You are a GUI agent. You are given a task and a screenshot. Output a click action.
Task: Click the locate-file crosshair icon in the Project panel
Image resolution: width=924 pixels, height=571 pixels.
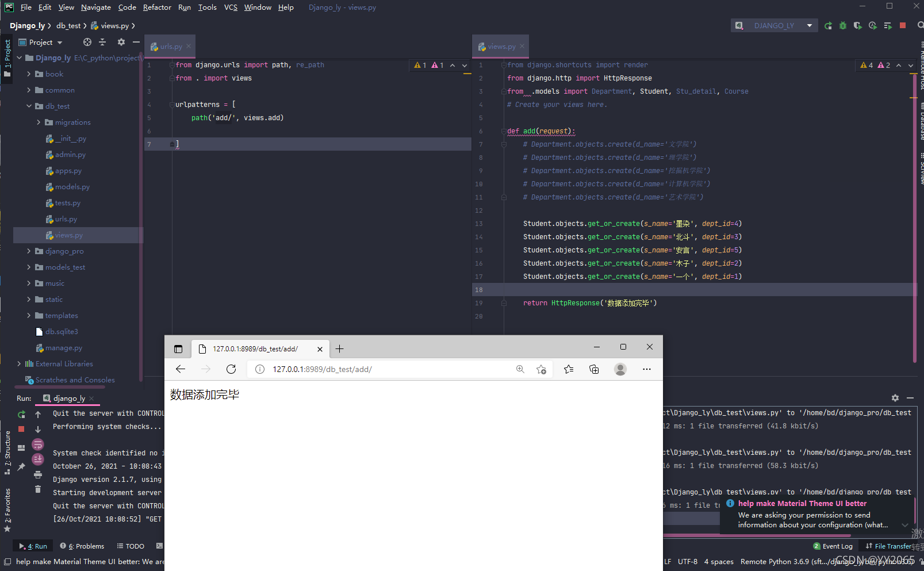click(x=87, y=42)
